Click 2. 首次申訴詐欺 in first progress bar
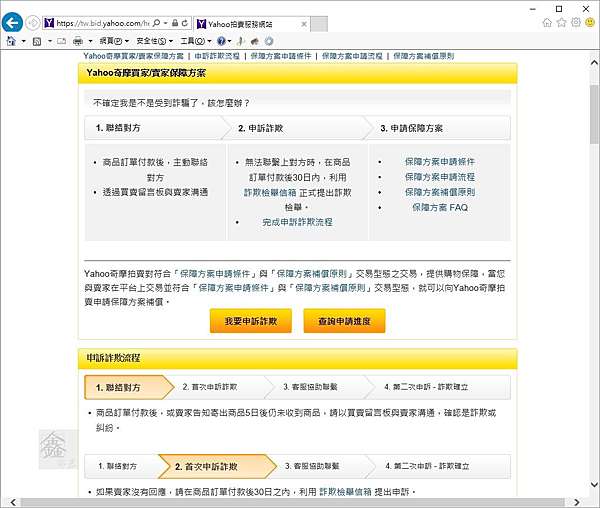 (x=210, y=387)
